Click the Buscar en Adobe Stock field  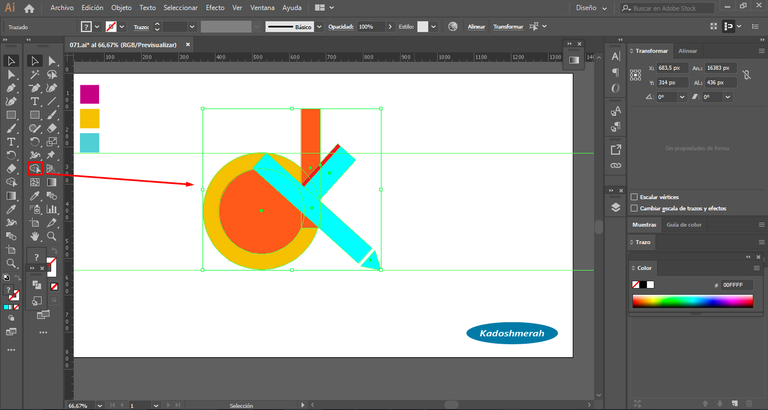(x=667, y=8)
